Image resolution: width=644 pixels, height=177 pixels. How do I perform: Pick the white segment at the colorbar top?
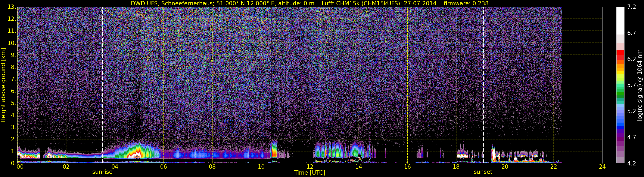coord(620,21)
